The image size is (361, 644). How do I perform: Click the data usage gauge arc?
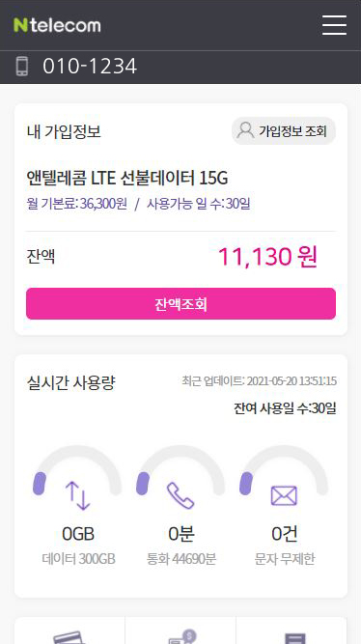click(77, 470)
